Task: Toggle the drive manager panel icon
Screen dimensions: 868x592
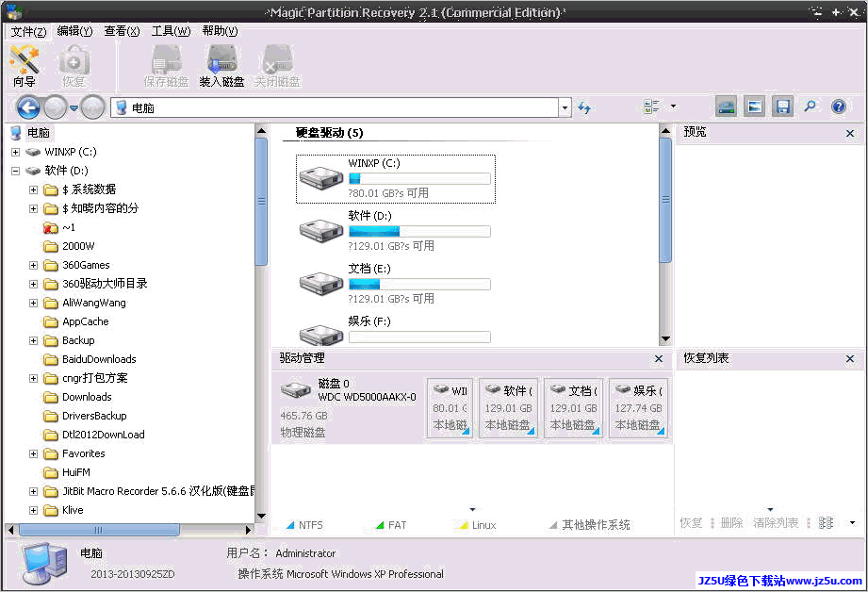Action: (x=727, y=107)
